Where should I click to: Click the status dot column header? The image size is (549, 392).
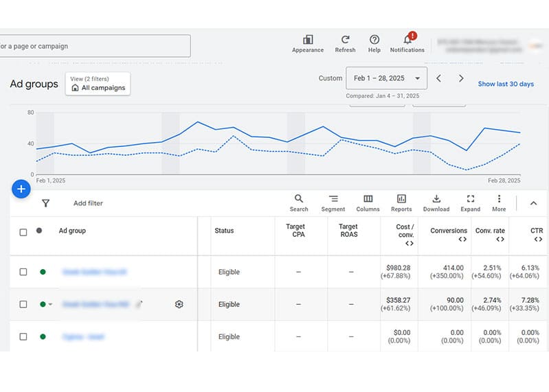tap(39, 231)
